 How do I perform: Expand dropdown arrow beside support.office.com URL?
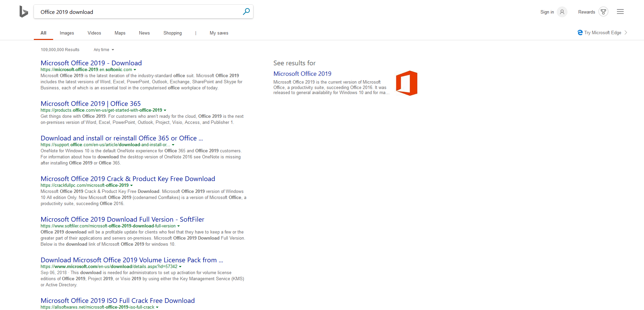coord(173,145)
